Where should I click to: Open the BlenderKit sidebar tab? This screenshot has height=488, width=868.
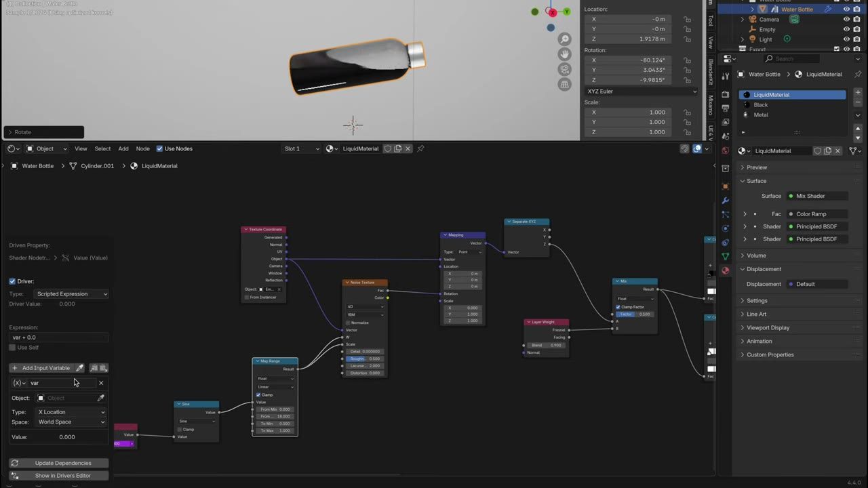pyautogui.click(x=711, y=71)
